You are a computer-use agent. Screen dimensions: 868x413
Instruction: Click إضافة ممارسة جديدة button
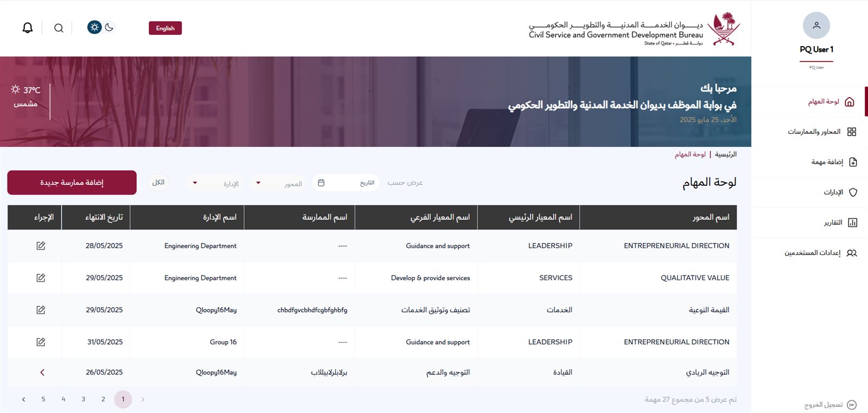(x=72, y=183)
